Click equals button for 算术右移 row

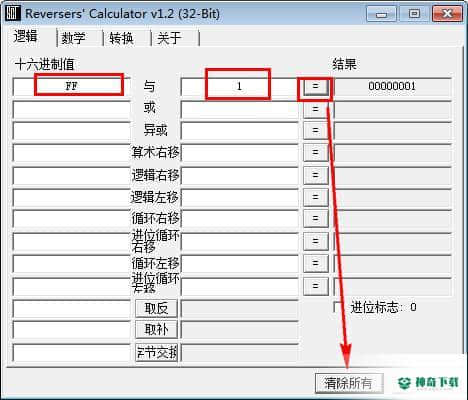click(315, 152)
